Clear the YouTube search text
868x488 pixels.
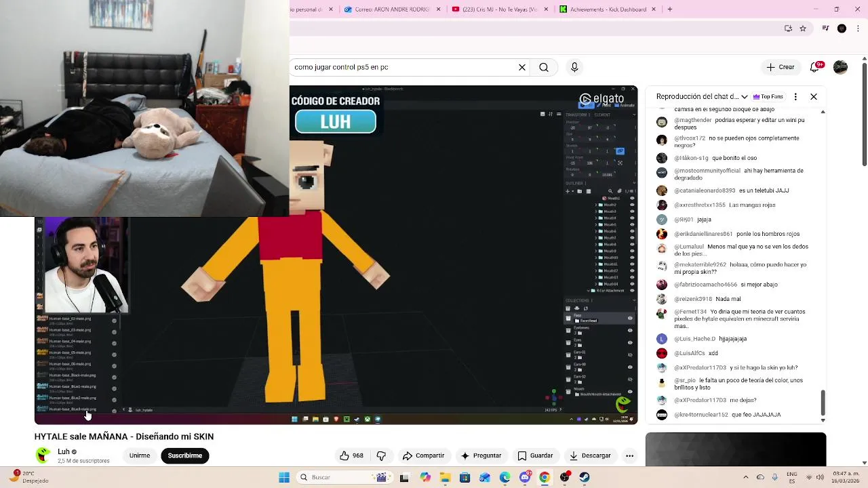click(x=522, y=67)
